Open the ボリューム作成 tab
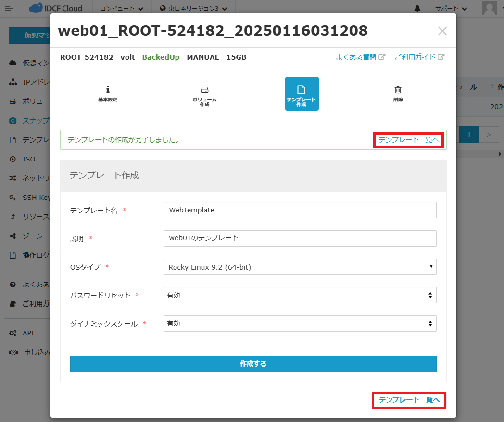504x422 pixels. 204,93
